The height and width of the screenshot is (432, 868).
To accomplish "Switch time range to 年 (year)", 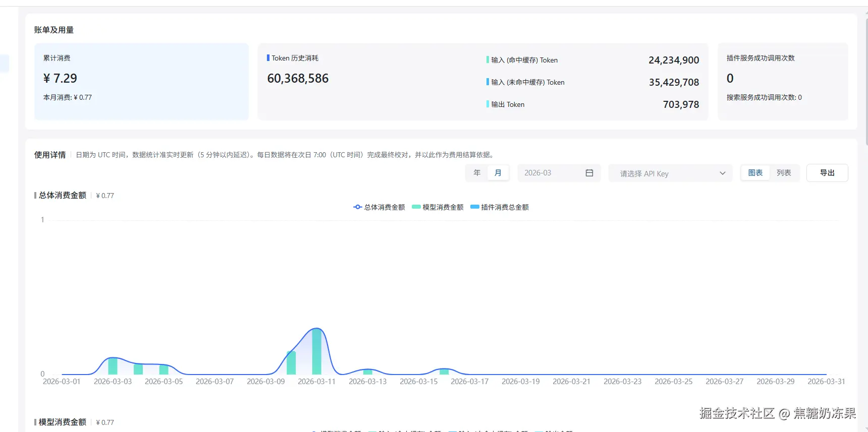I will [x=477, y=173].
